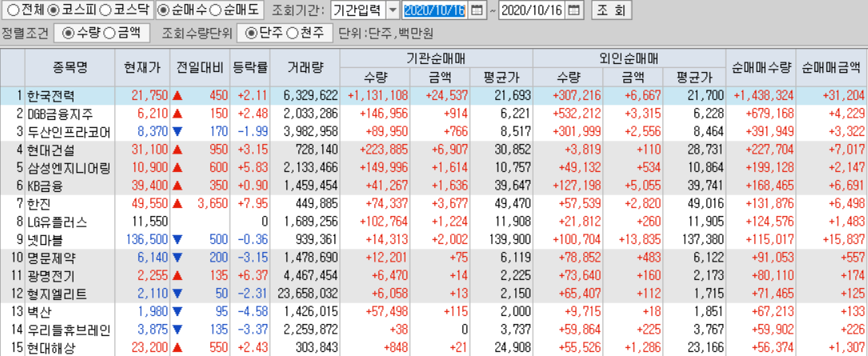Click the 등락률 column header

[x=250, y=67]
